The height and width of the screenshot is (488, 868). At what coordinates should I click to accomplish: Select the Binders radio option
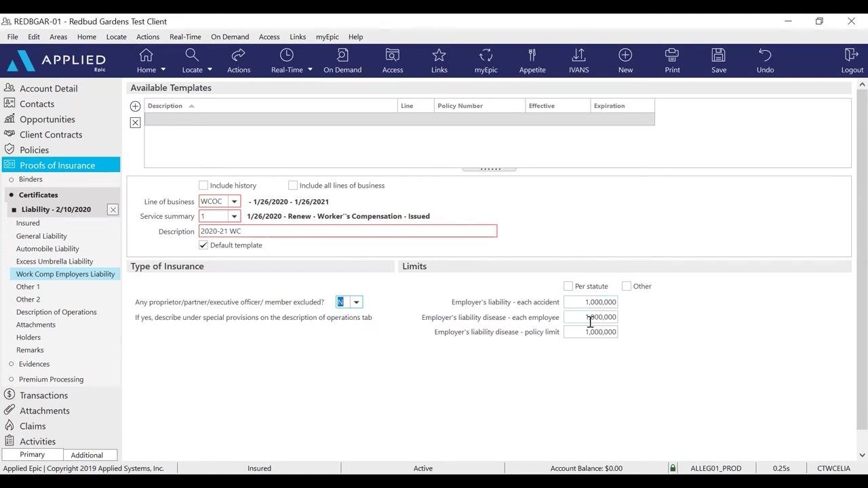click(12, 180)
